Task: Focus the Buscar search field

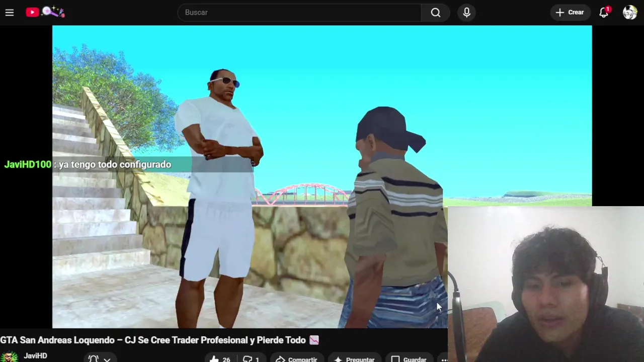Action: (299, 13)
